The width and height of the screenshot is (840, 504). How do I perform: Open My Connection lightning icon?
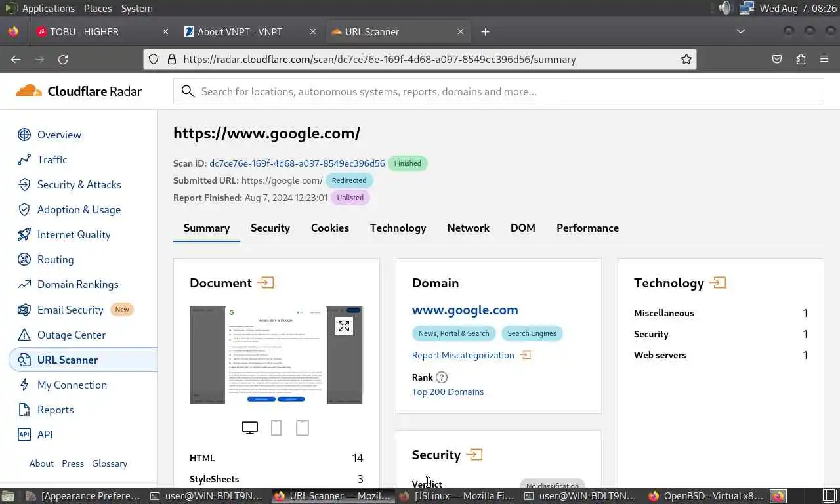pyautogui.click(x=24, y=385)
